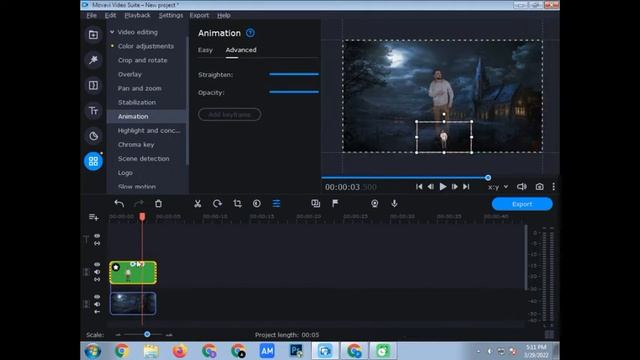Open the Windows Start menu
The height and width of the screenshot is (360, 640).
(x=93, y=351)
